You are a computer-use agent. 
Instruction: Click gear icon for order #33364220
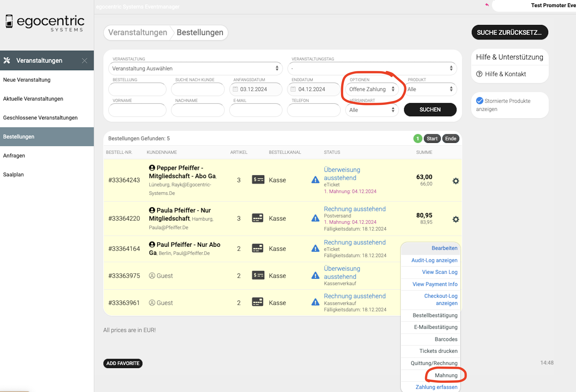(456, 219)
